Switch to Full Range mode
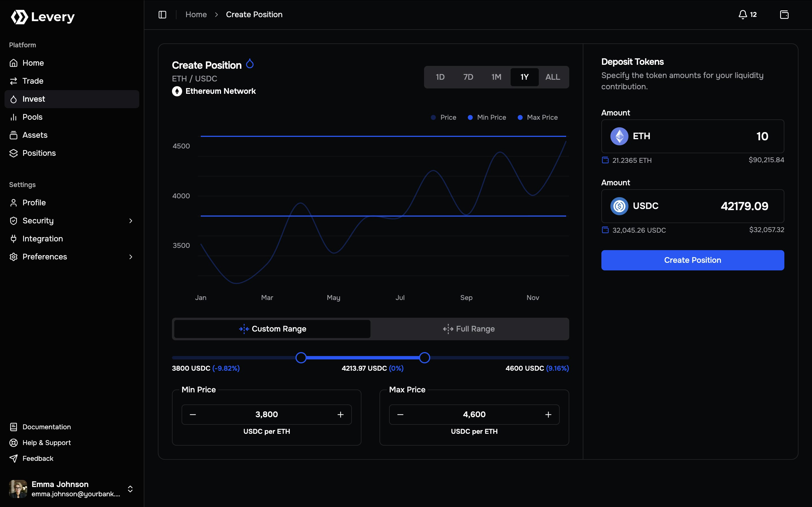This screenshot has height=507, width=812. 469,329
